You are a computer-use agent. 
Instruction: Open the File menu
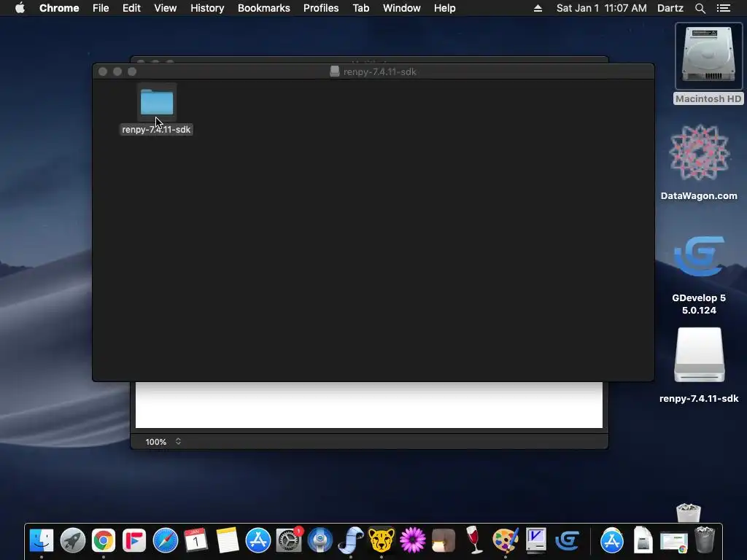point(101,8)
